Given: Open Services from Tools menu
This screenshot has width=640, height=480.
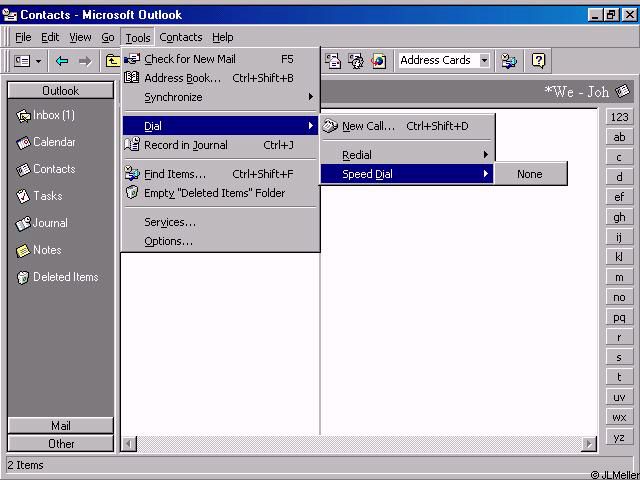Looking at the screenshot, I should coord(220,222).
